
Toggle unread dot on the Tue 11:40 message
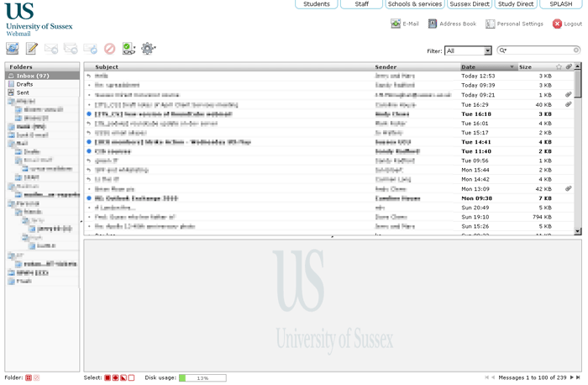coord(89,151)
